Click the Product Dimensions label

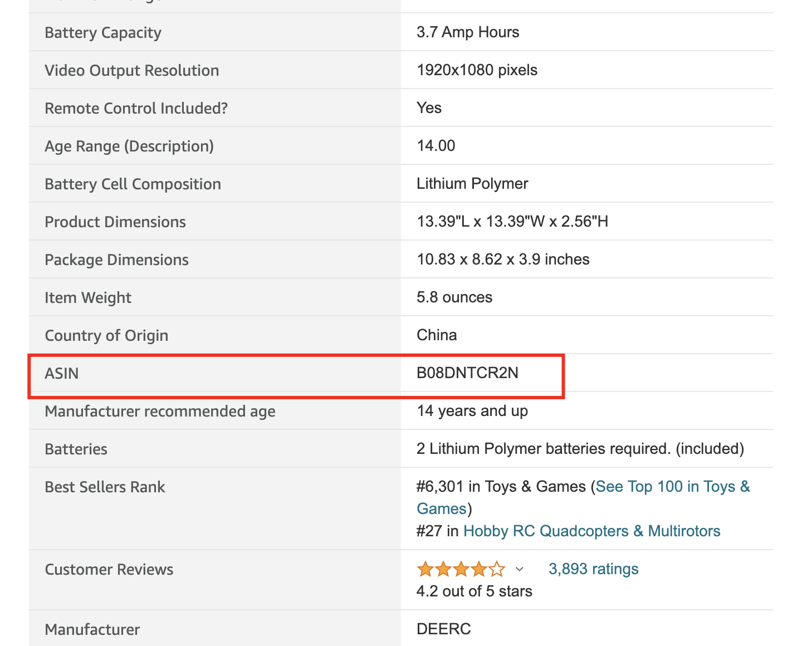point(115,222)
